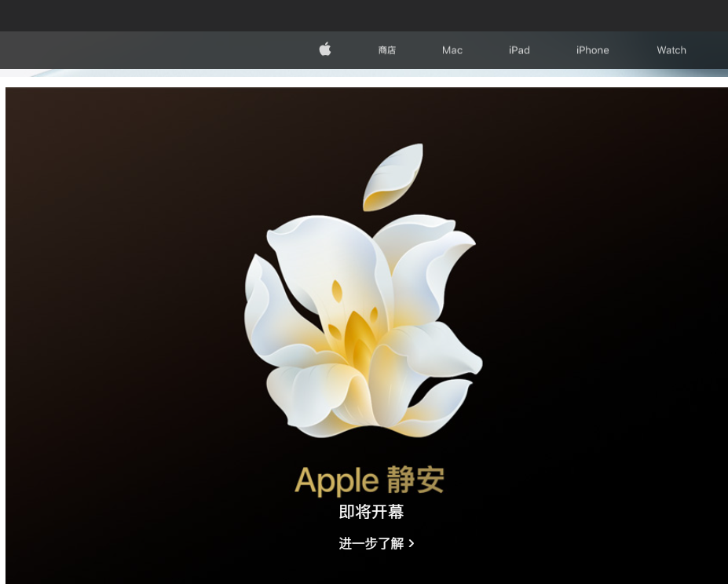Screen dimensions: 728x584
Task: Open the 商店 menu
Action: point(386,50)
